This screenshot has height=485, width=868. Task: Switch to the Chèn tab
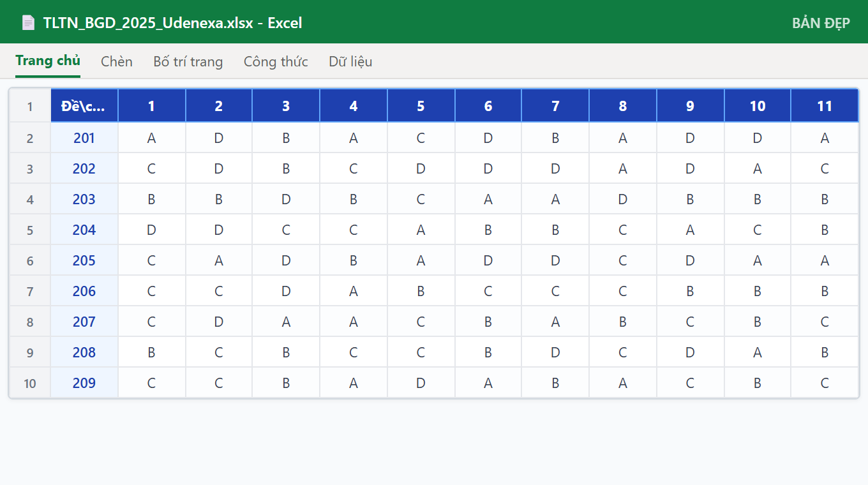[x=117, y=61]
